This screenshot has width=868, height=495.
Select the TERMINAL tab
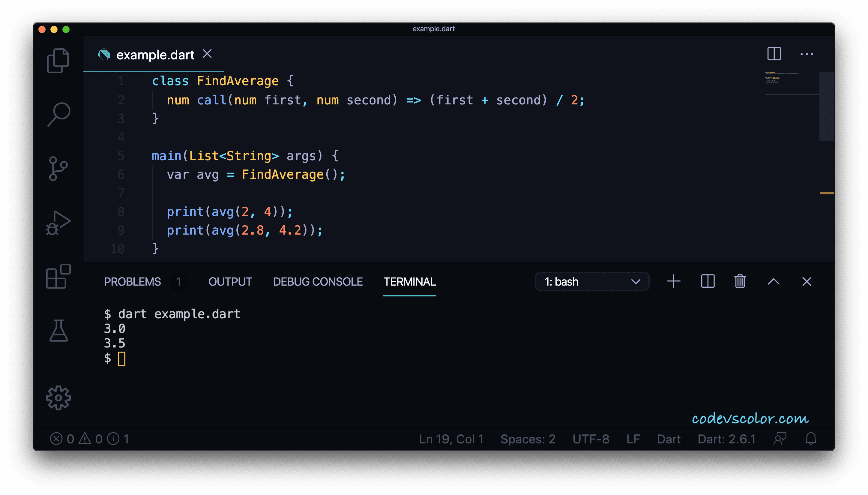tap(409, 281)
